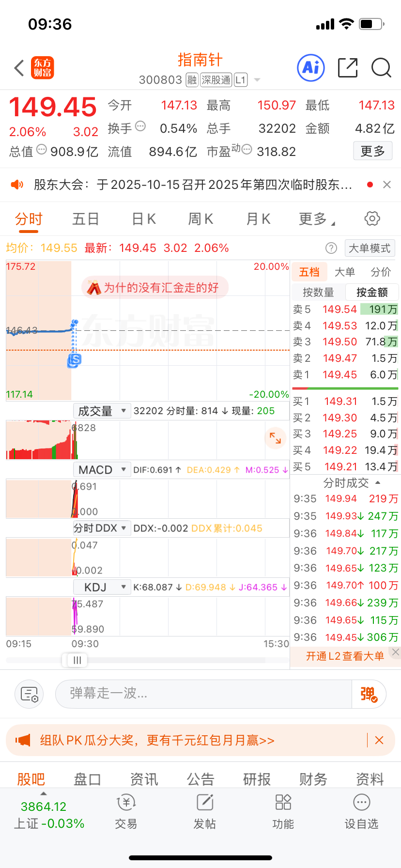This screenshot has height=868, width=401.
Task: Switch to the 股吧 tab
Action: tap(31, 779)
